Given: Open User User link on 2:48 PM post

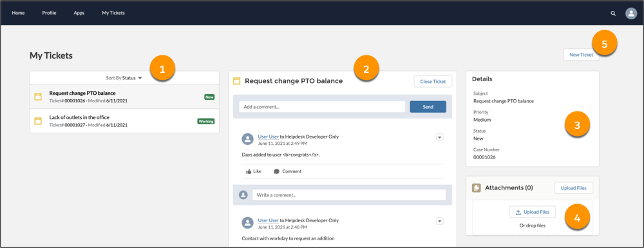Looking at the screenshot, I should tap(268, 220).
